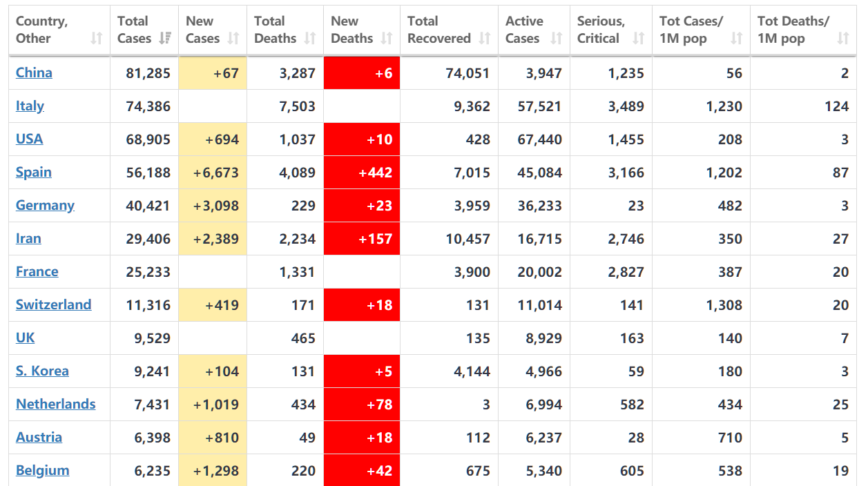The image size is (868, 486).
Task: Click sort arrows beside Total Deaths header
Action: [310, 39]
